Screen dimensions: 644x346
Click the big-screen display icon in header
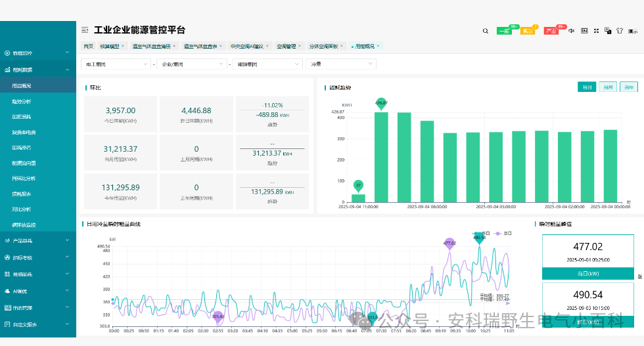coord(584,31)
